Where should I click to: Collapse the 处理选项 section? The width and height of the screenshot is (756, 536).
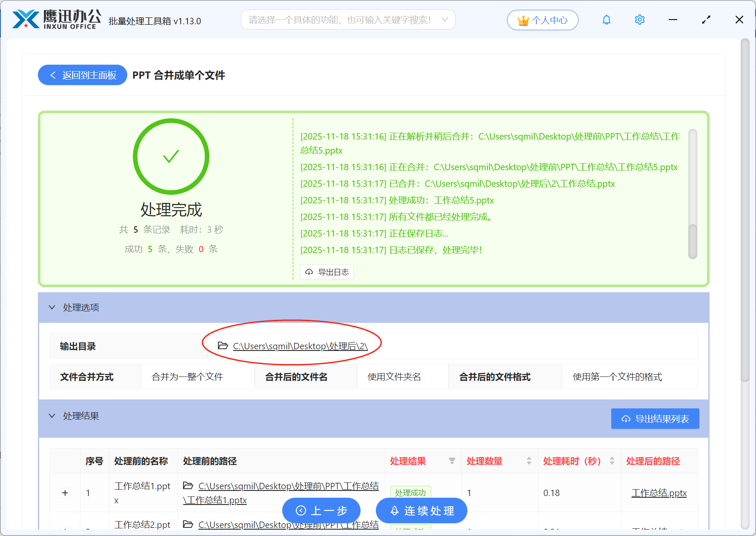[52, 307]
